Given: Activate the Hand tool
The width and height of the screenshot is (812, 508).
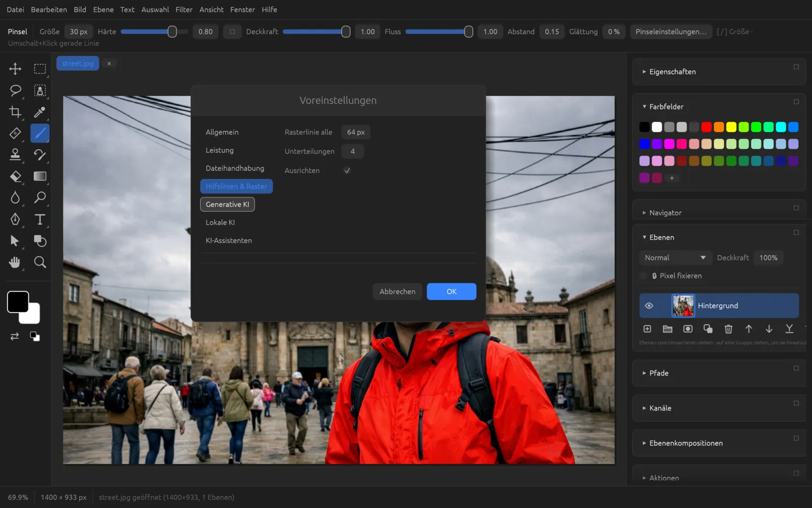Looking at the screenshot, I should coord(15,262).
